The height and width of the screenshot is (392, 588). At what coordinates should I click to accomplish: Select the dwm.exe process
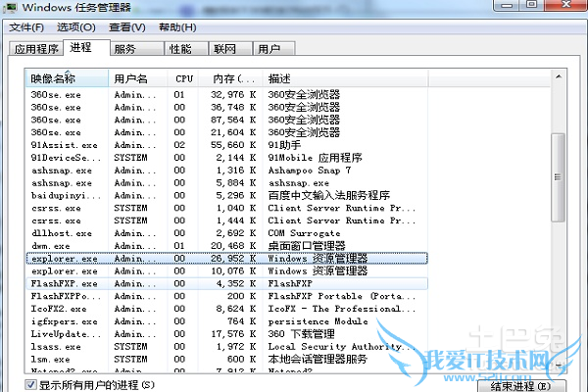tap(227, 246)
